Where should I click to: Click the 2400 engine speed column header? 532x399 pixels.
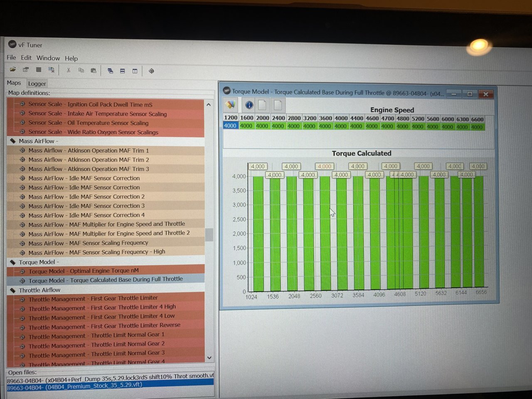pos(278,118)
